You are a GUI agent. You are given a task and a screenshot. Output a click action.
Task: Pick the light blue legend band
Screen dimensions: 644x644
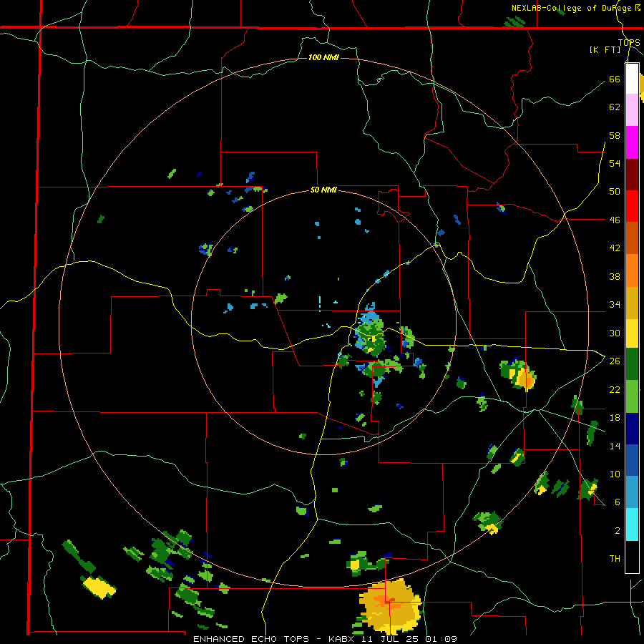tap(632, 492)
